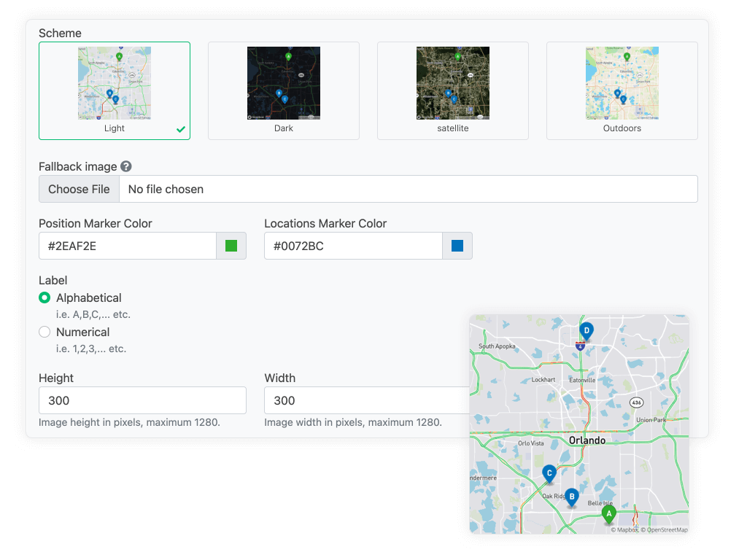Click blue marker D on map preview
747x560 pixels.
click(587, 330)
